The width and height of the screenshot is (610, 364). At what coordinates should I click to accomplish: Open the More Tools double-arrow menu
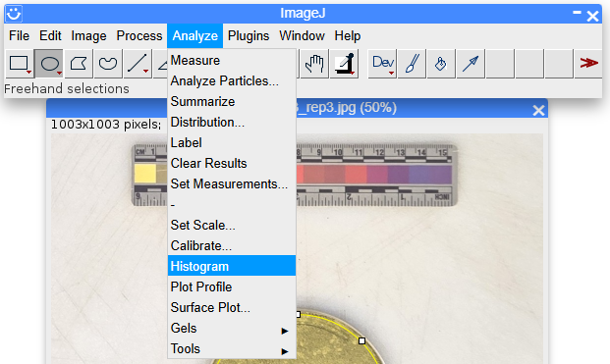[588, 64]
